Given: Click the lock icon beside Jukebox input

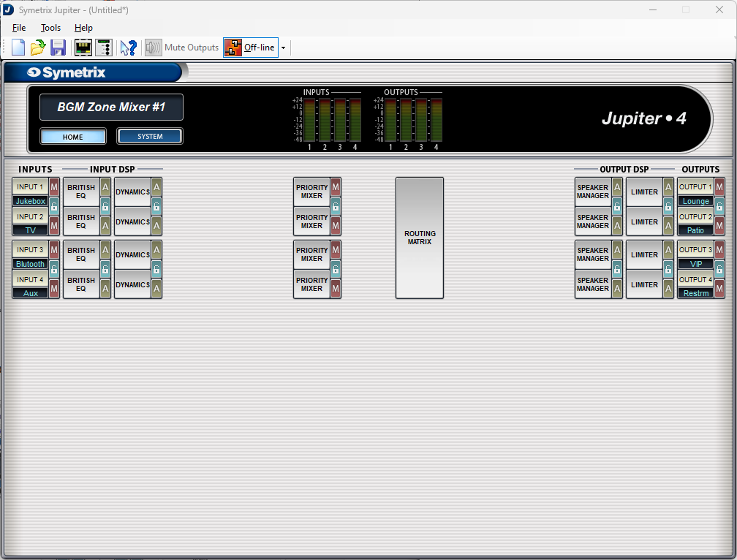Looking at the screenshot, I should [54, 206].
